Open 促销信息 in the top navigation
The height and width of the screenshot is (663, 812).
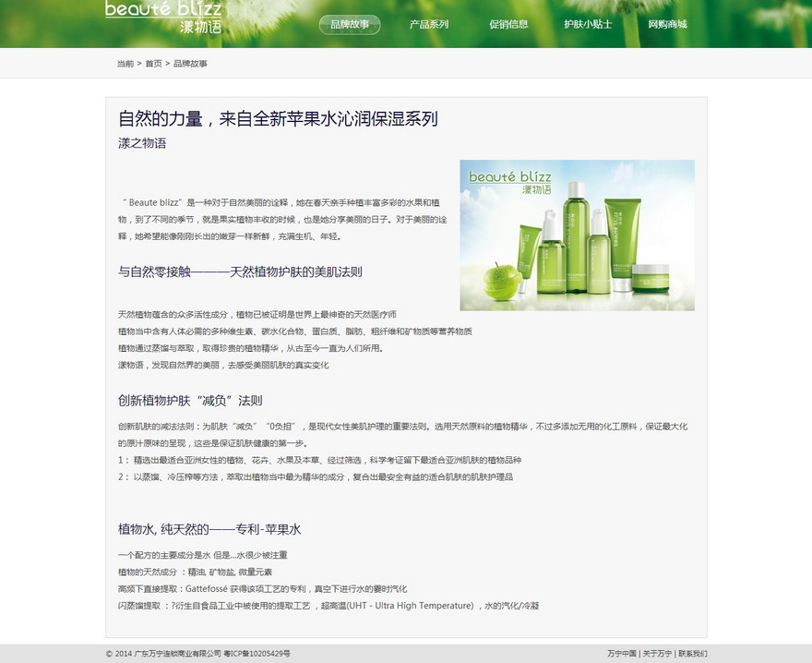coord(508,24)
